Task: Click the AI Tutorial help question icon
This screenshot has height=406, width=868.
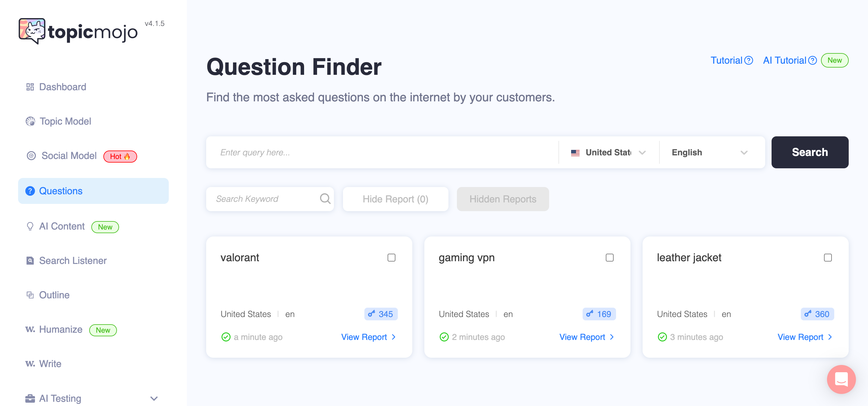Action: (813, 60)
